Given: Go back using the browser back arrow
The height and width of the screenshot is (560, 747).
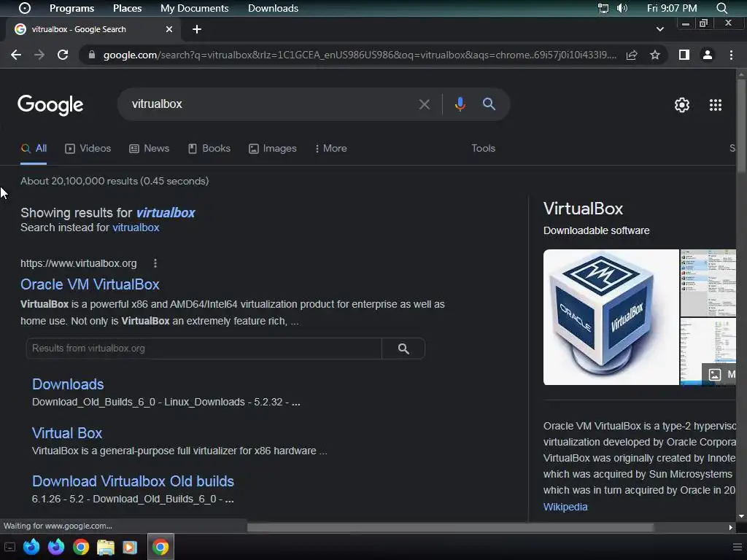Looking at the screenshot, I should coord(16,55).
